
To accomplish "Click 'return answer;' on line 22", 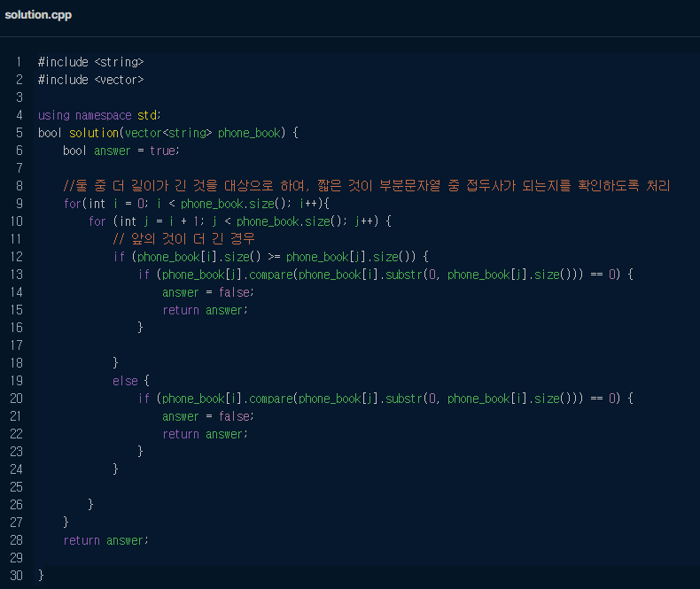I will pos(205,434).
